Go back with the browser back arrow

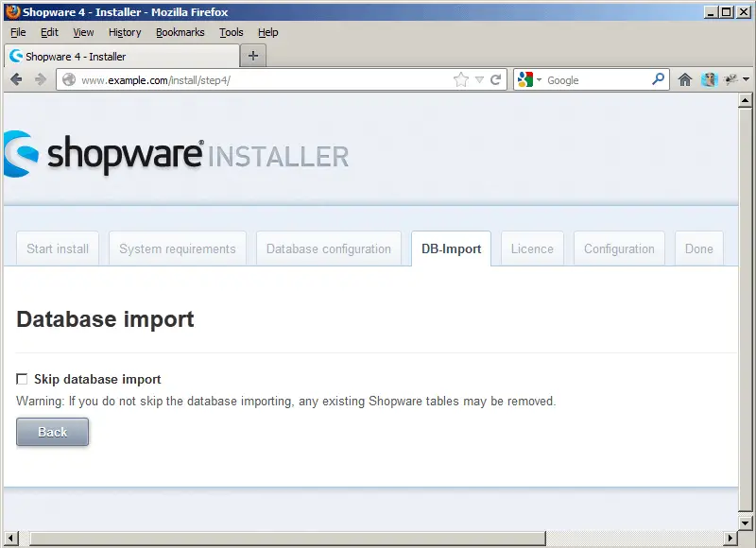tap(16, 79)
